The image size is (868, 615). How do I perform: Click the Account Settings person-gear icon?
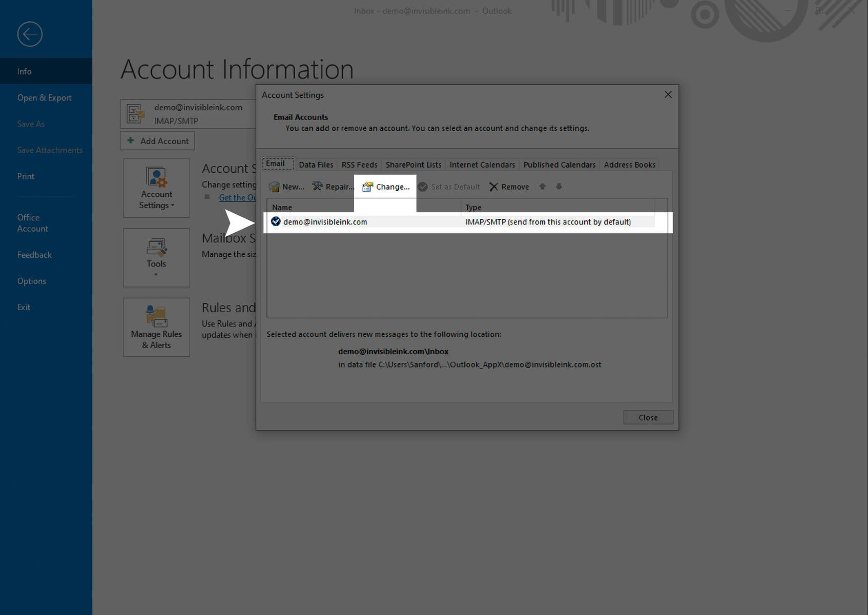coord(156,177)
